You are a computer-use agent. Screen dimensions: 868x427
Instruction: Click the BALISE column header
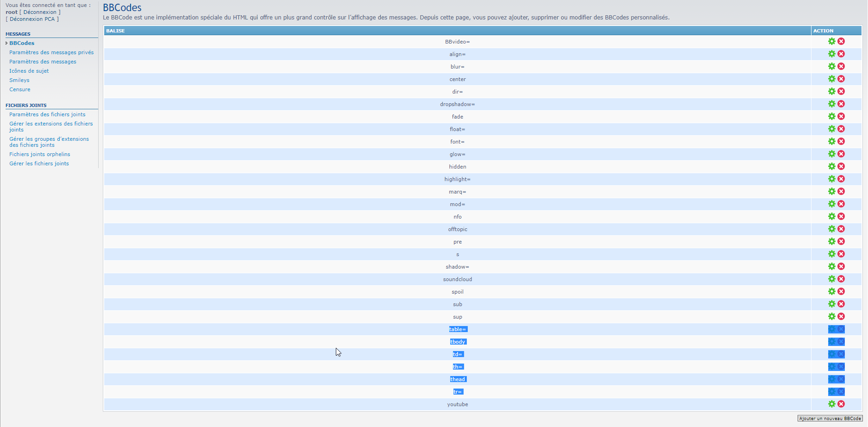pos(115,31)
